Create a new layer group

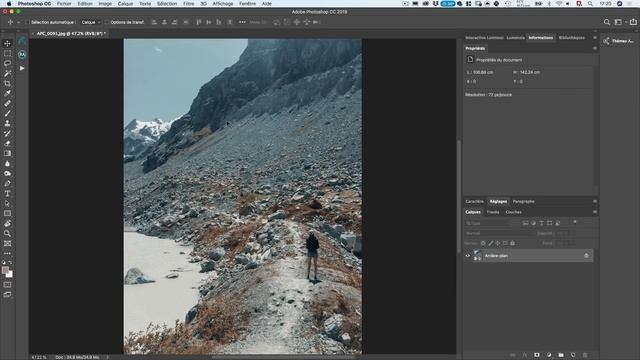[x=561, y=355]
